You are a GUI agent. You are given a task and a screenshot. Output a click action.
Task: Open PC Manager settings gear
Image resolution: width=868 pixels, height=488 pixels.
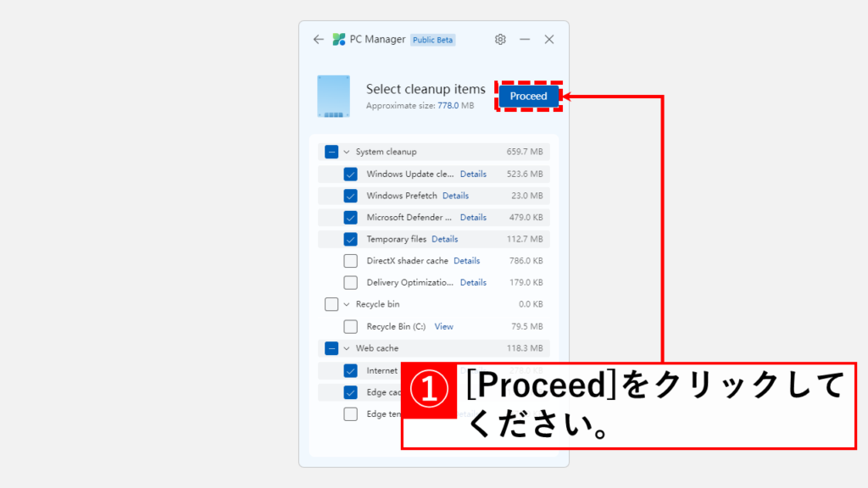(500, 39)
